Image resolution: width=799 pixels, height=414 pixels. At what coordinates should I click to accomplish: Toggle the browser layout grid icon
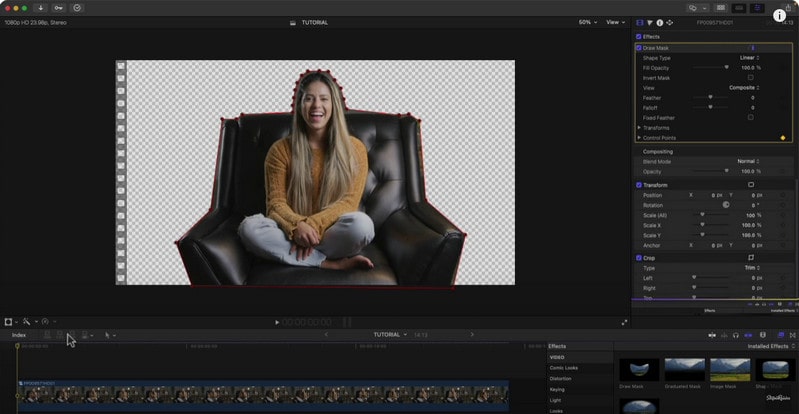tap(721, 8)
